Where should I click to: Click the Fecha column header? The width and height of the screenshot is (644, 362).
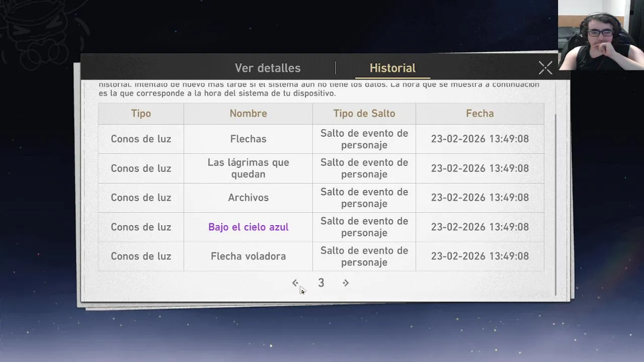[x=480, y=114]
